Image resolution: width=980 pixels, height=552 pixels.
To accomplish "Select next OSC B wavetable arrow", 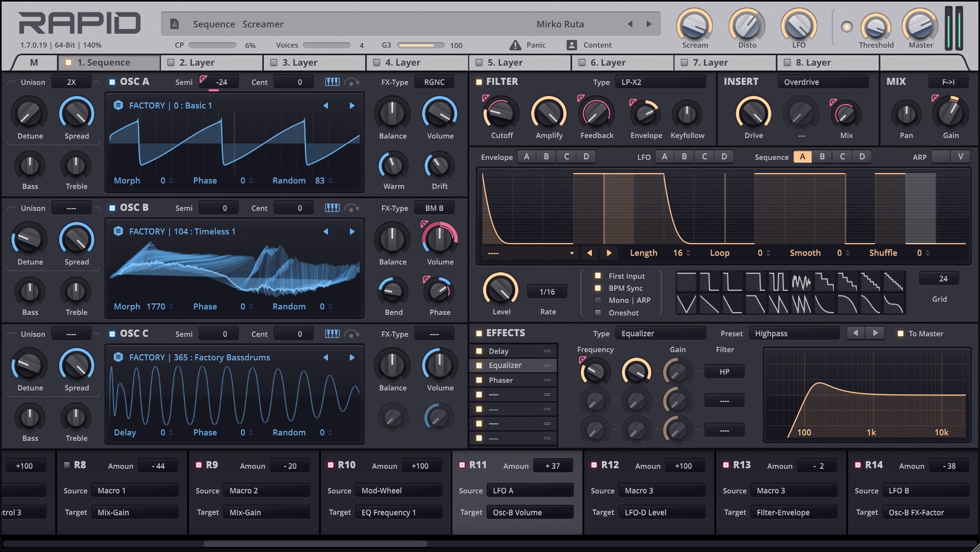I will click(351, 231).
